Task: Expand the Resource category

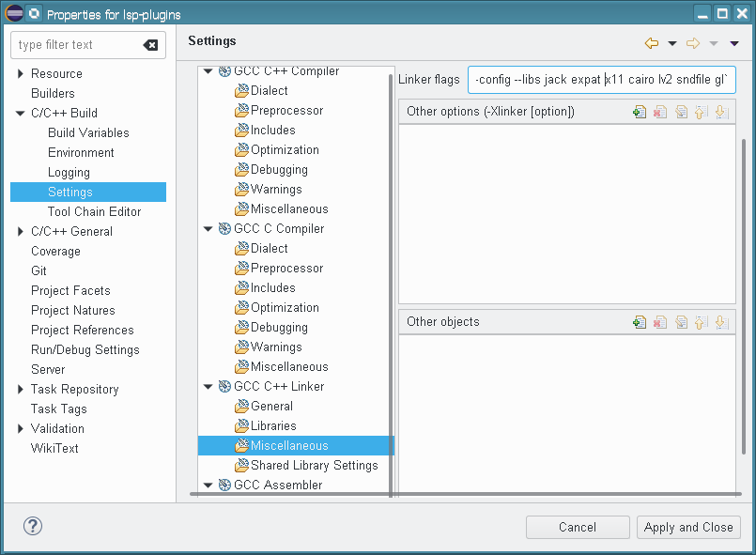Action: coord(21,74)
